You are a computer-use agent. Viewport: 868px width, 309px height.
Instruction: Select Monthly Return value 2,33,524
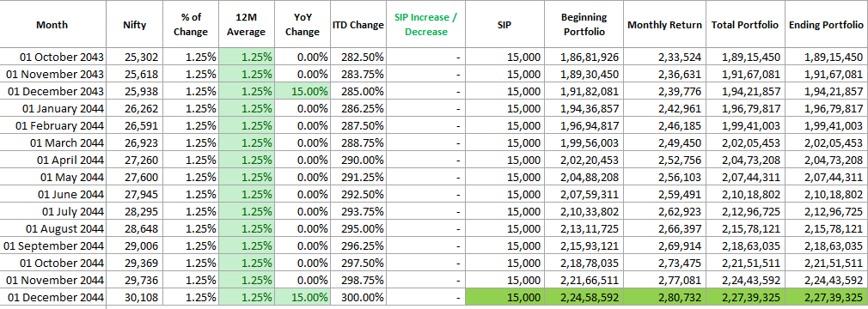pyautogui.click(x=665, y=57)
